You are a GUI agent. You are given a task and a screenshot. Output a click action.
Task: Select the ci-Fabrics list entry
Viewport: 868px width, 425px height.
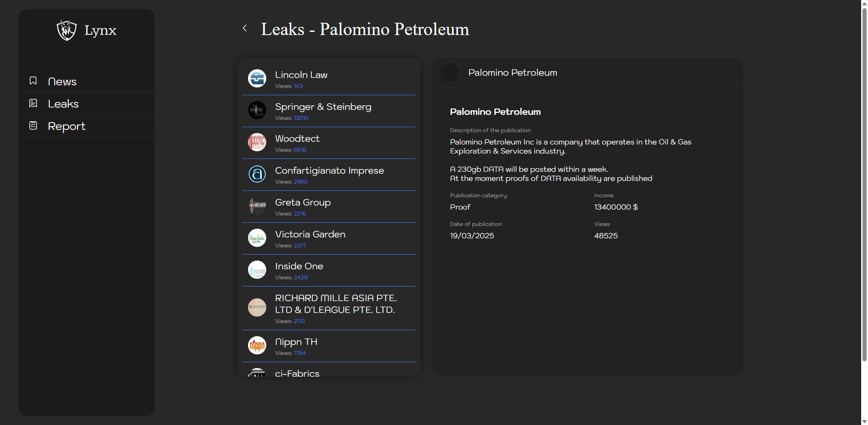pos(297,373)
